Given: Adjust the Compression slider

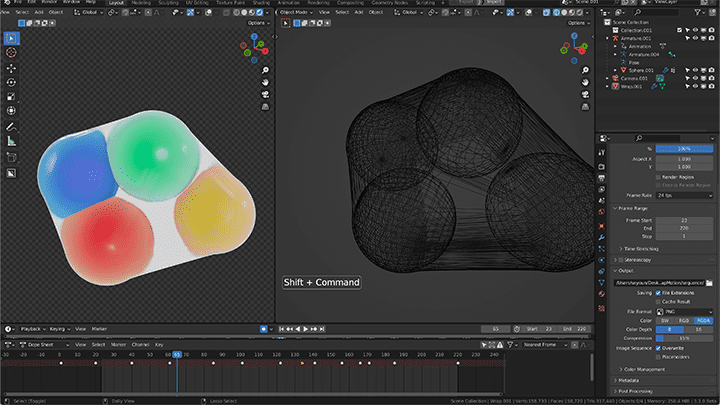Looking at the screenshot, I should 684,338.
